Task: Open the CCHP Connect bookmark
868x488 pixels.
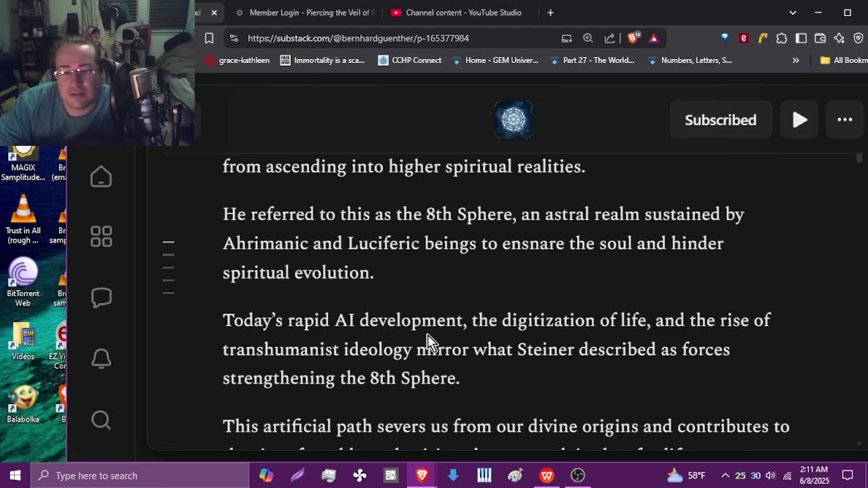Action: pyautogui.click(x=410, y=60)
